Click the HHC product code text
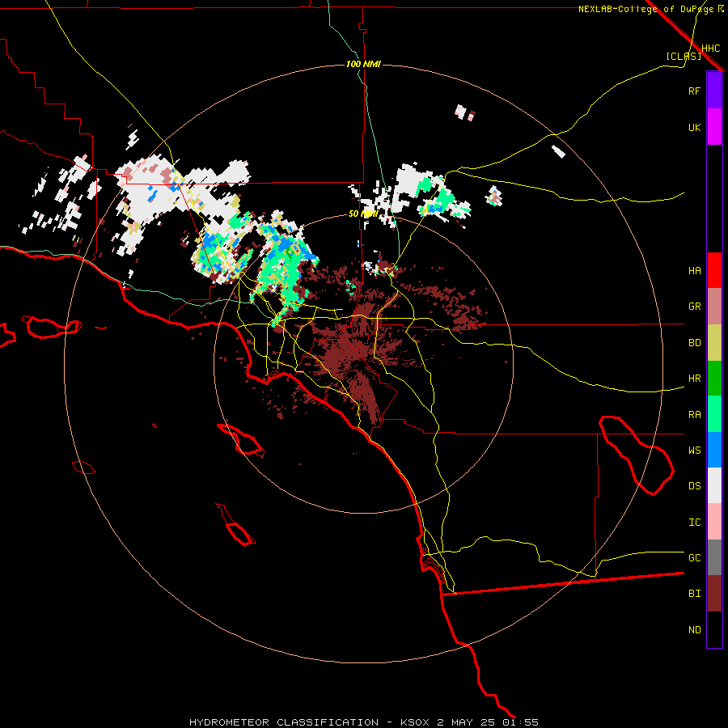Viewport: 728px width, 728px height. 710,49
